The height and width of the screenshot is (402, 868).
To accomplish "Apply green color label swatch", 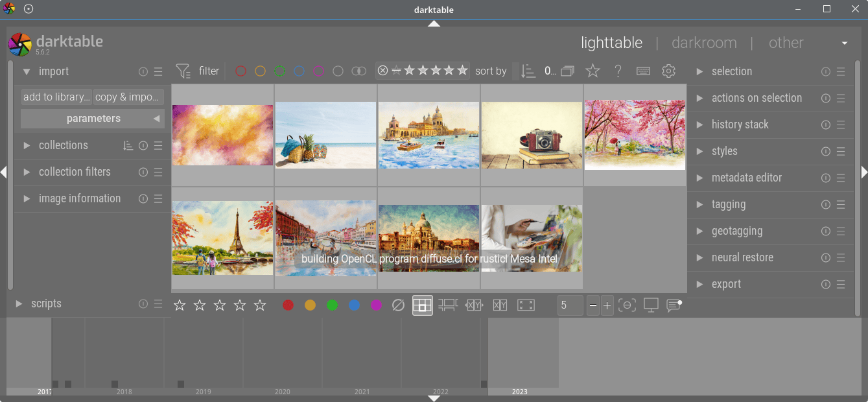I will pyautogui.click(x=333, y=305).
